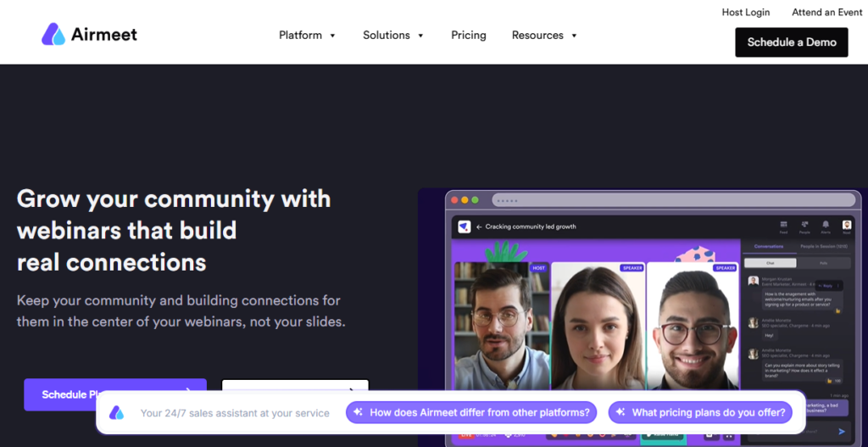Screen dimensions: 868x447
Task: Select the Chat toggle tab
Action: click(x=770, y=263)
